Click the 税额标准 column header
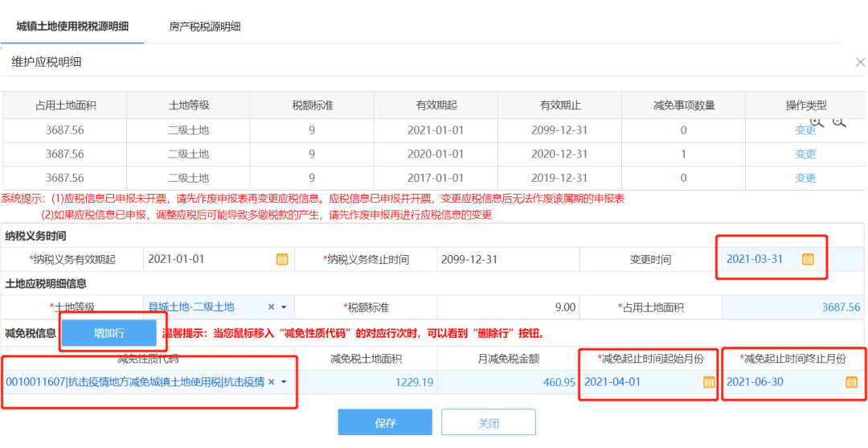This screenshot has width=868, height=448. pyautogui.click(x=312, y=105)
